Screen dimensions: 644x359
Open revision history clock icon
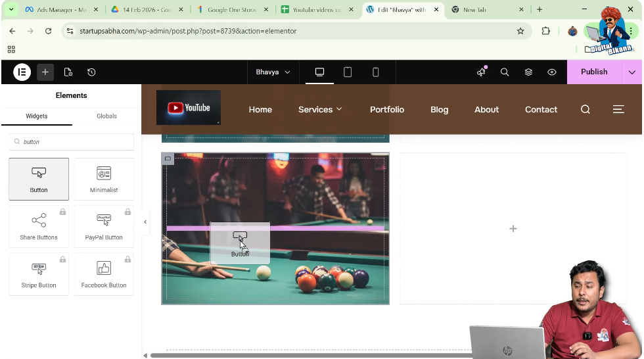91,72
